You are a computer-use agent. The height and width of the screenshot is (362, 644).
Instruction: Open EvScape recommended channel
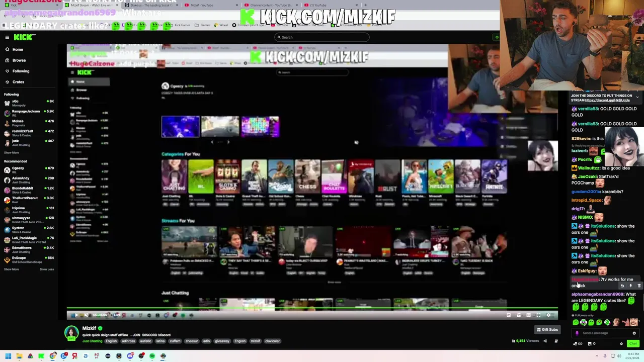click(29, 259)
